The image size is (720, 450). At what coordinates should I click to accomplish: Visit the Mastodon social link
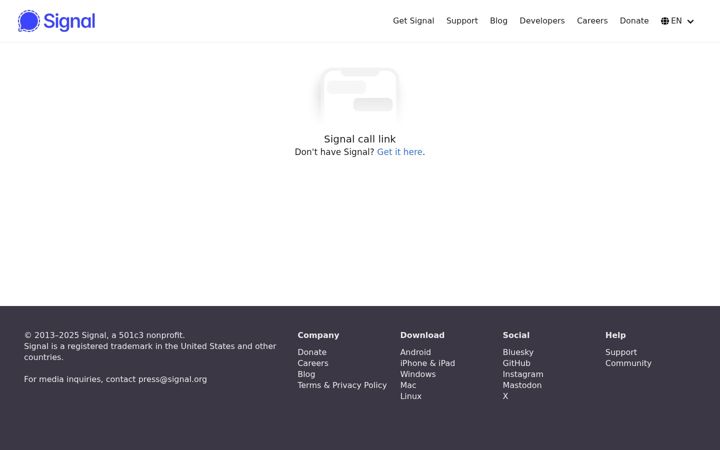tap(522, 385)
